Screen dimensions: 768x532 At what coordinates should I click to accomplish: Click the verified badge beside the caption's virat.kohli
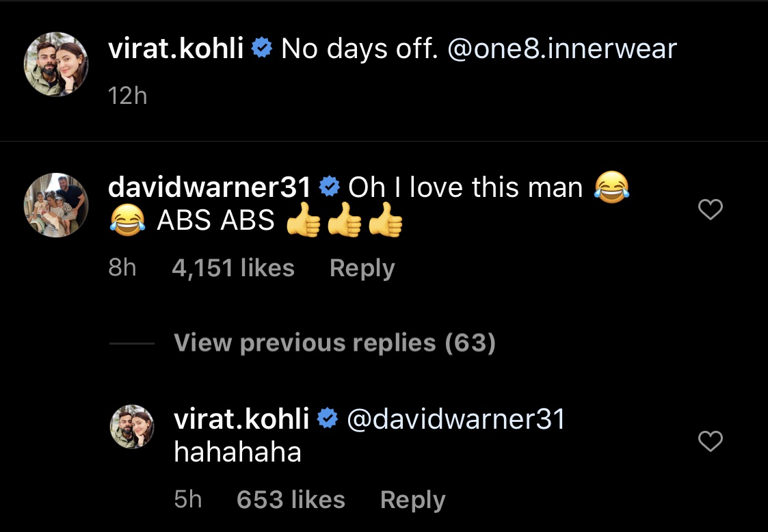click(x=263, y=49)
